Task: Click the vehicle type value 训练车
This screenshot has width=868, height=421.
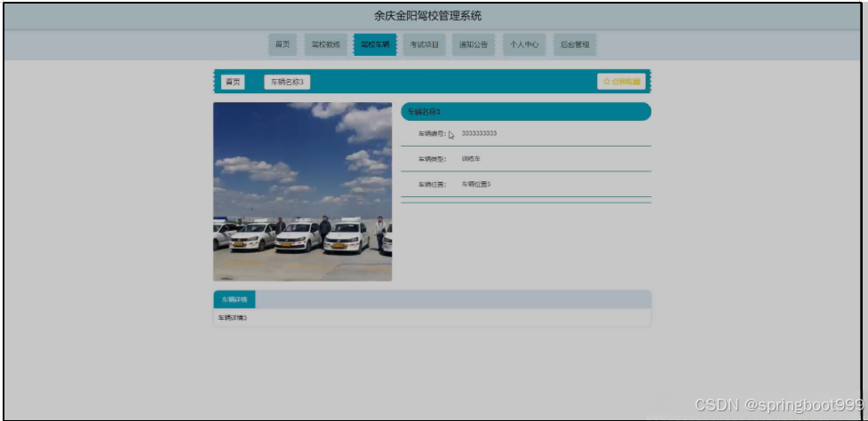Action: [471, 159]
